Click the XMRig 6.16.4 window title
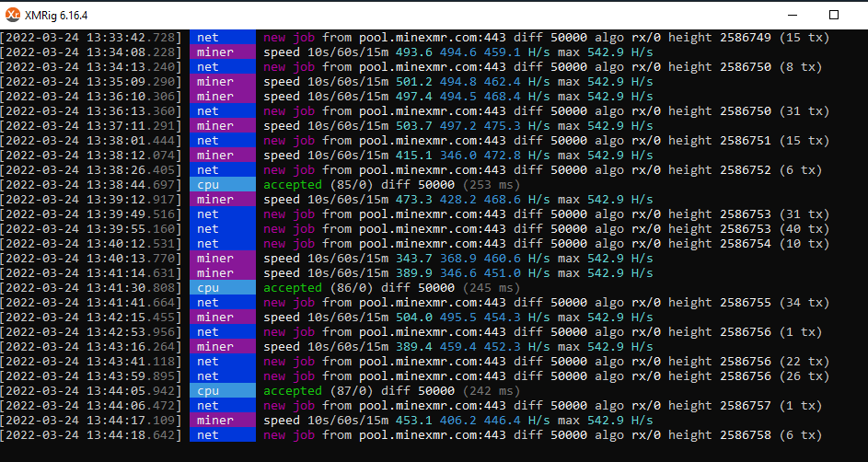 (56, 16)
